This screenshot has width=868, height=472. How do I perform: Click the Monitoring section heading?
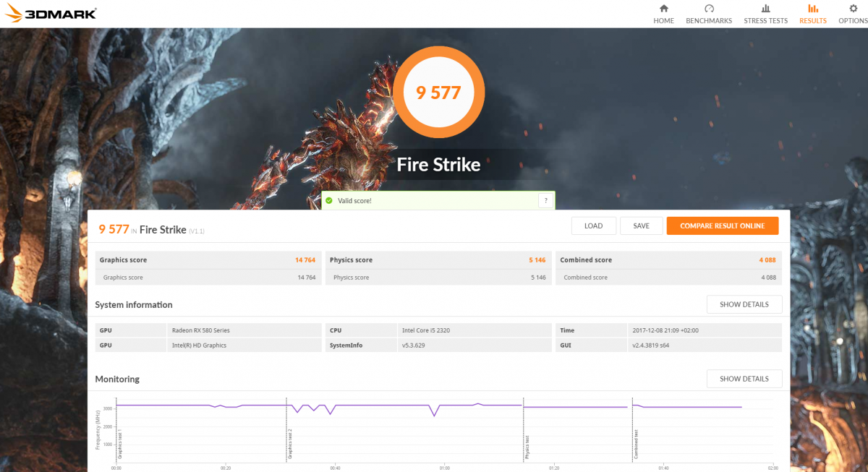tap(117, 379)
